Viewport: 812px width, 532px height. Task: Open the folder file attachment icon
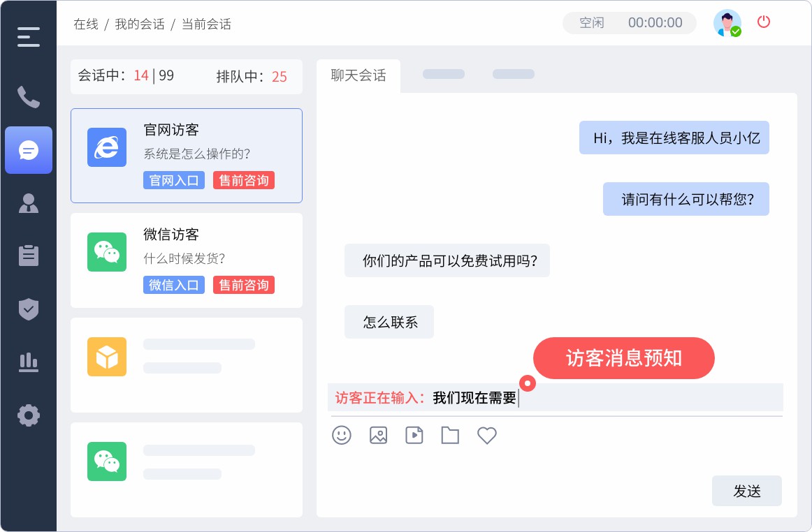[451, 436]
